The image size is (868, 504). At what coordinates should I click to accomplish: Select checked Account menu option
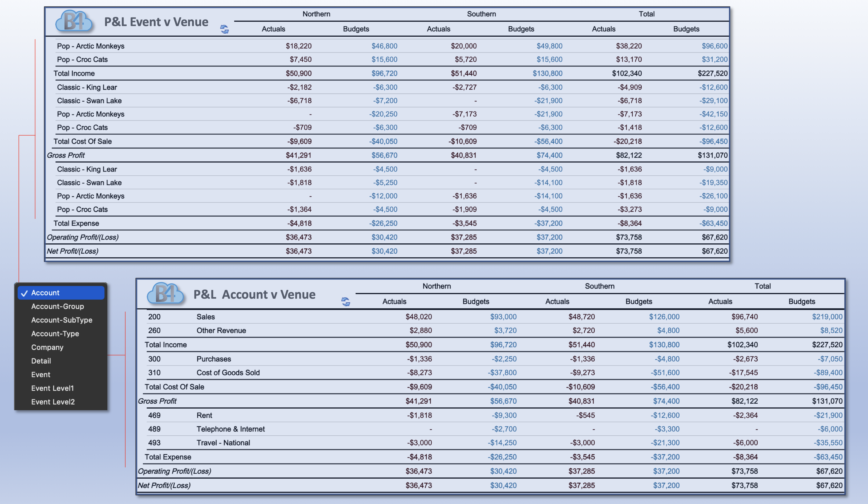61,293
